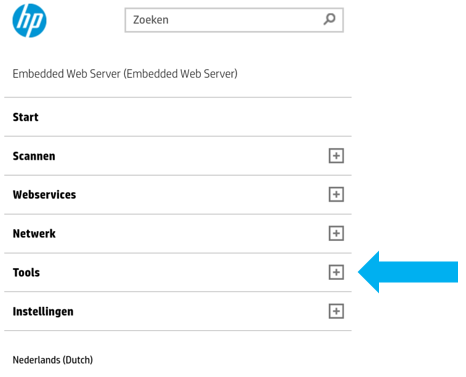
Task: Click the Embedded Web Server heading text
Action: click(125, 74)
